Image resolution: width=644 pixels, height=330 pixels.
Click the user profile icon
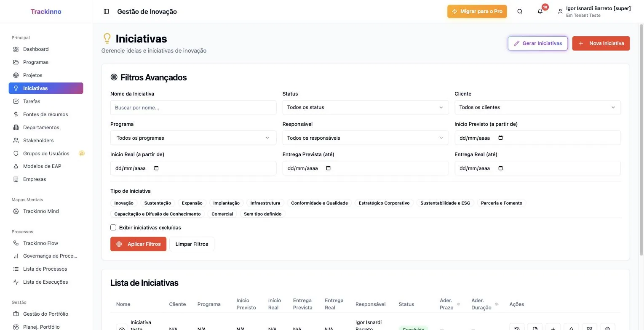point(560,12)
